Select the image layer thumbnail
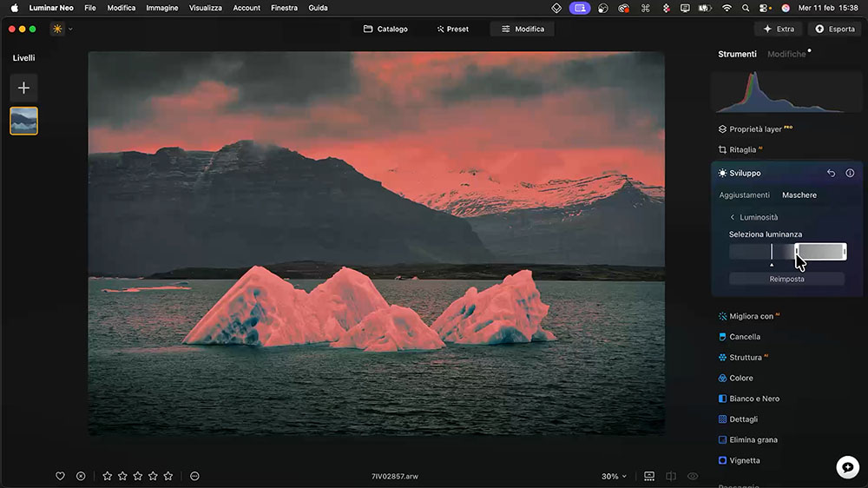Screen dimensions: 868x488 [23, 121]
